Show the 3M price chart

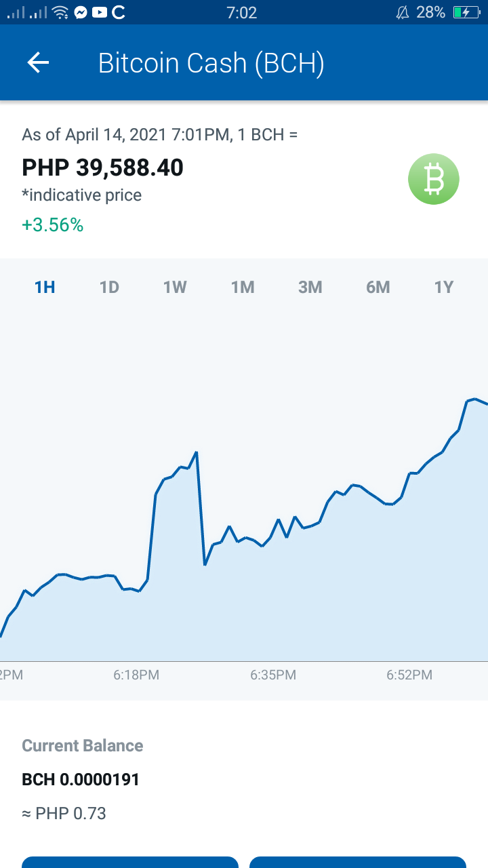coord(310,288)
